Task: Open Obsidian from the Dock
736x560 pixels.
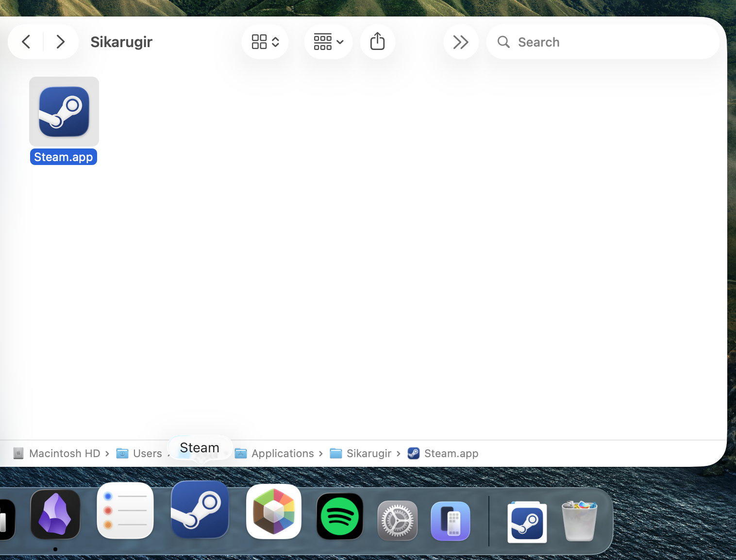Action: click(x=55, y=514)
